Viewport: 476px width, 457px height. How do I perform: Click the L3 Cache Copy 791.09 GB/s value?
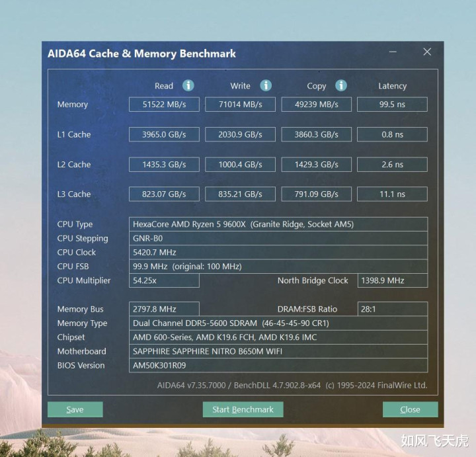[316, 194]
